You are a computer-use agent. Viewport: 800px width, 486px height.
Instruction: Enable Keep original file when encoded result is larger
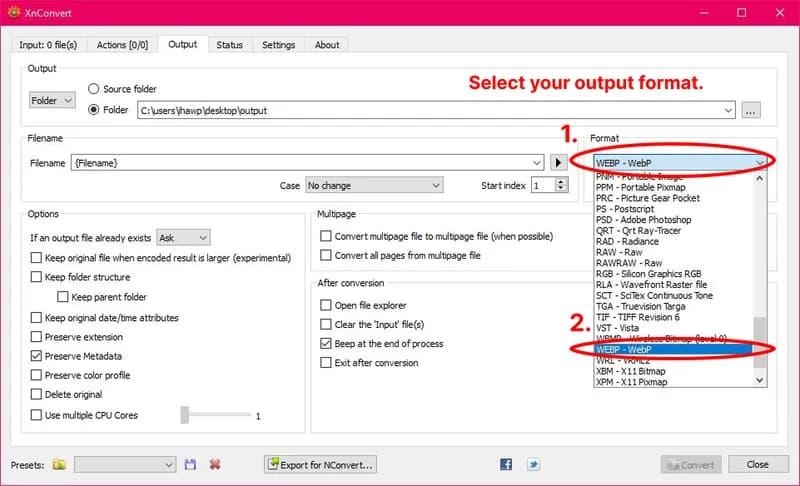coord(36,258)
